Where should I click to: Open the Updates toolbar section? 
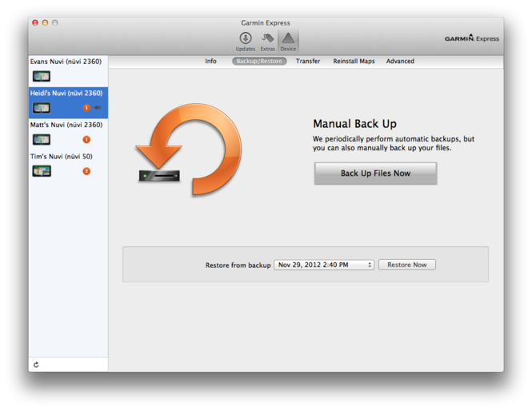click(x=246, y=42)
